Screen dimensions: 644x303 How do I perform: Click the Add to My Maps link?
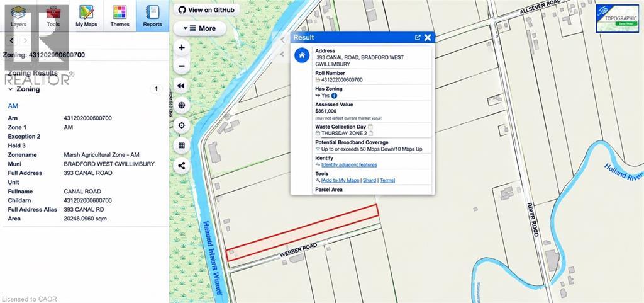(x=340, y=181)
